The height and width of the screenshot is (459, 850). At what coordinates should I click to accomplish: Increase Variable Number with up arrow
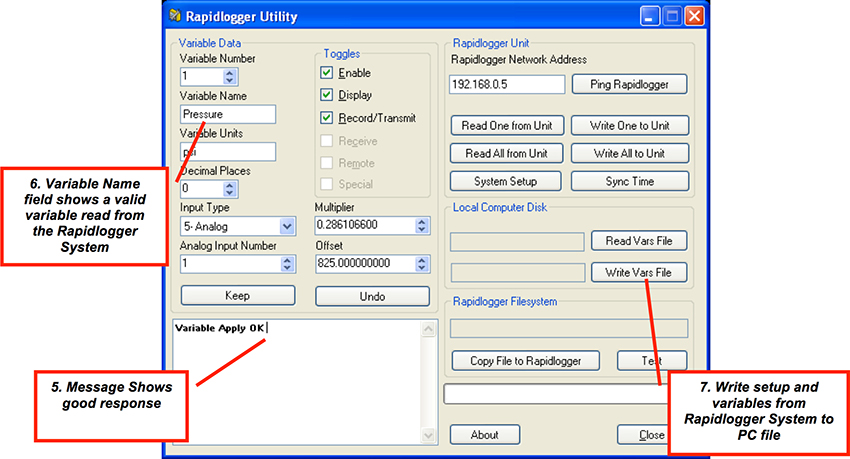coord(230,73)
